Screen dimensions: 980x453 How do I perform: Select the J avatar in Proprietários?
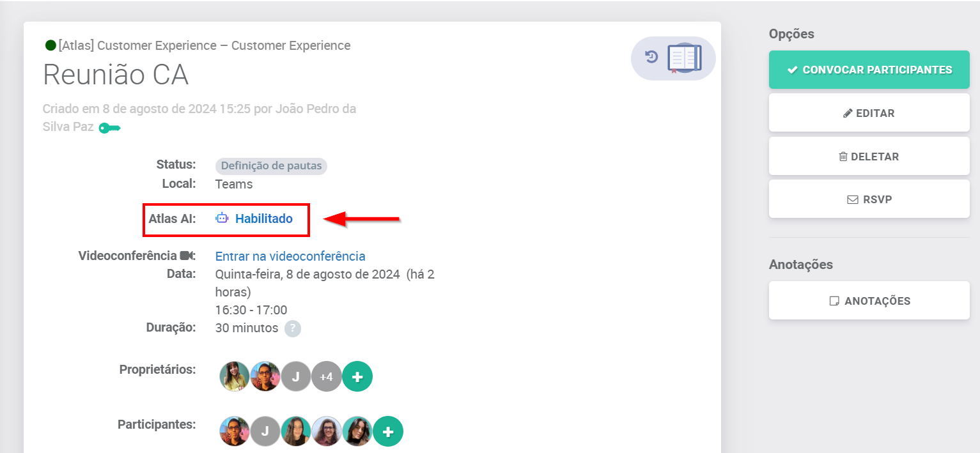pyautogui.click(x=295, y=377)
